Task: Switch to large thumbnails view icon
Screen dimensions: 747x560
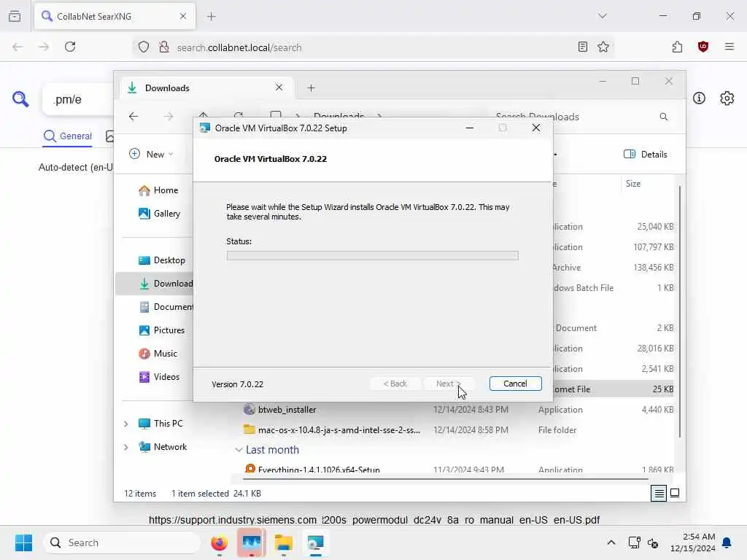Action: click(675, 493)
